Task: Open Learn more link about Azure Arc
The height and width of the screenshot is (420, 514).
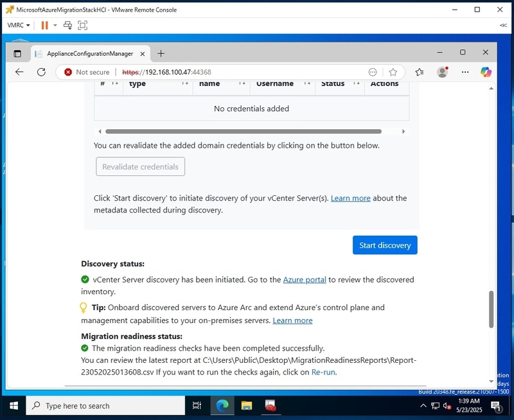Action: (x=292, y=320)
